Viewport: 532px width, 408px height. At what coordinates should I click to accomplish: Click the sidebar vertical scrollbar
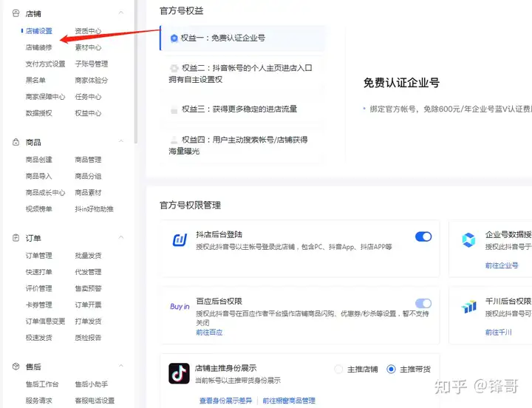136,71
